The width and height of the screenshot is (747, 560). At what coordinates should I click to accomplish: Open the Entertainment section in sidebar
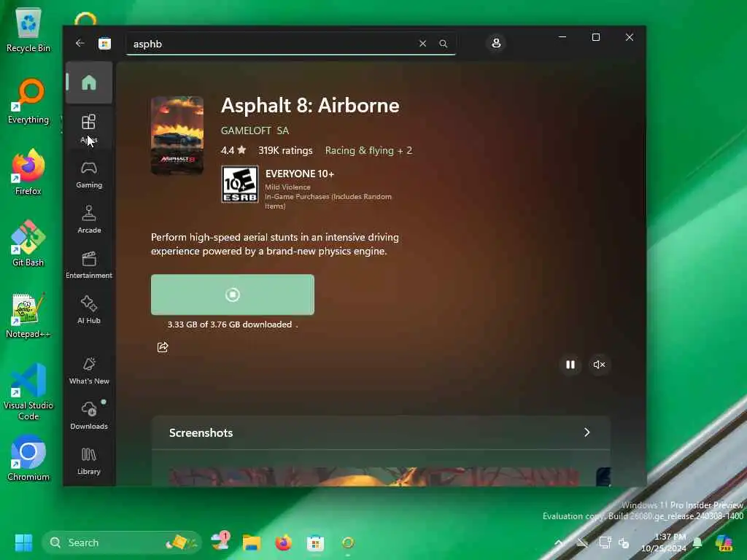coord(89,265)
